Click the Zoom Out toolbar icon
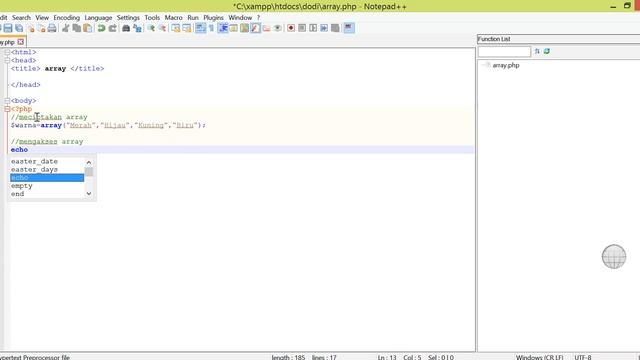The height and width of the screenshot is (360, 640). point(162,28)
